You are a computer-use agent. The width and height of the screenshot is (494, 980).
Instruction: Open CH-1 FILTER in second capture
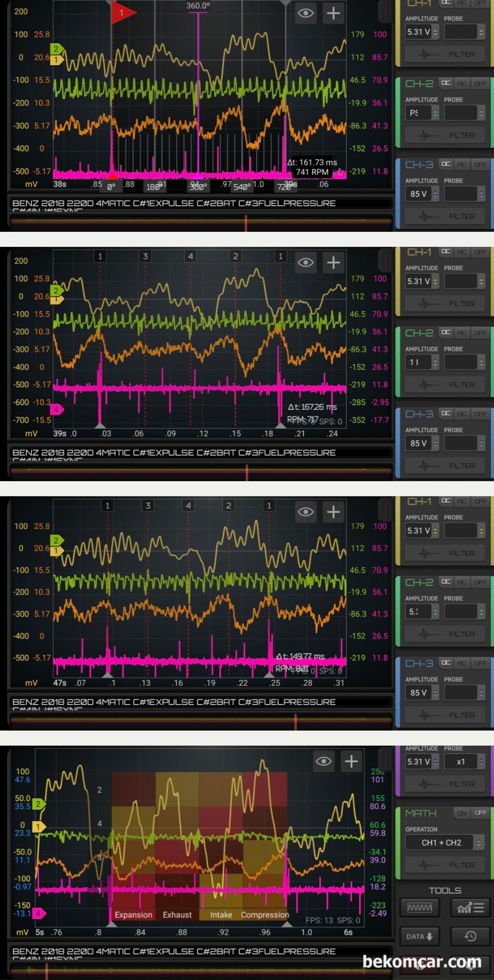(445, 304)
